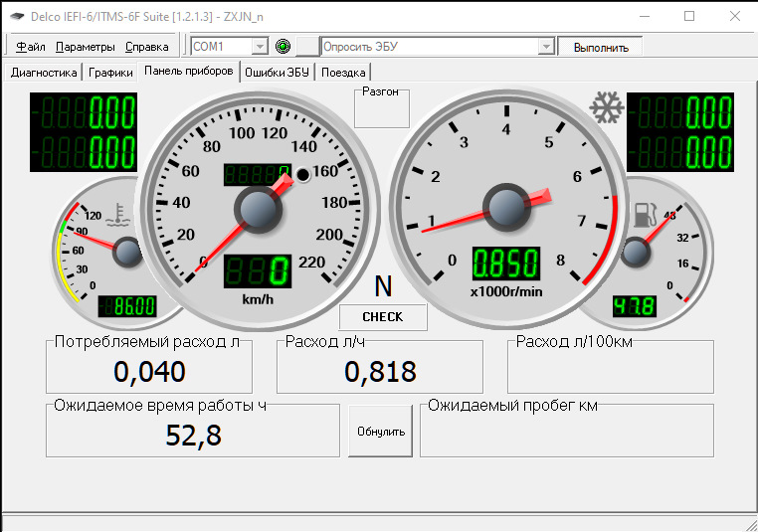Click the small square button beside indicator

point(308,47)
